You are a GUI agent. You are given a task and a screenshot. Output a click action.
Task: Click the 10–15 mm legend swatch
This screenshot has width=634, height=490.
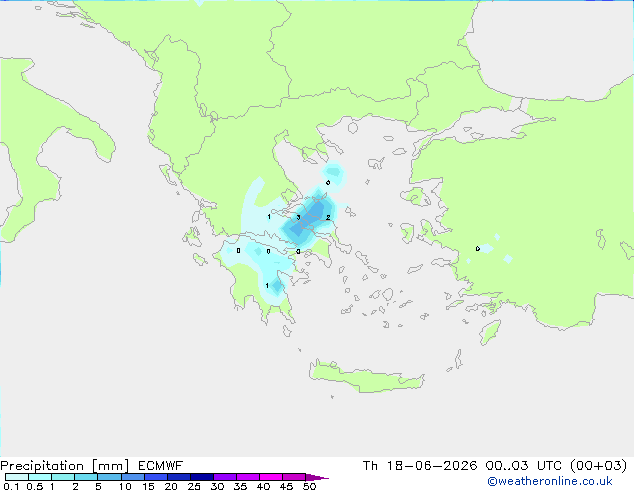[x=132, y=477]
